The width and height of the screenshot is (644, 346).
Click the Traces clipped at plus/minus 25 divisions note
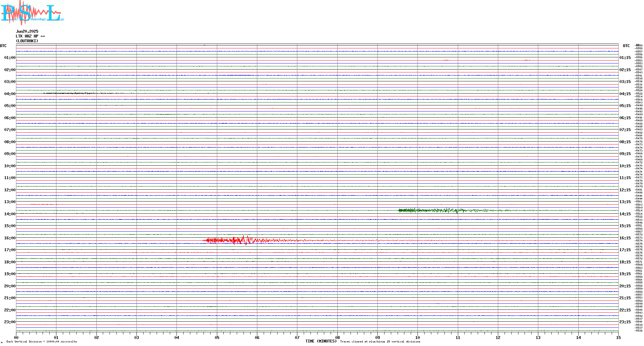tap(380, 342)
